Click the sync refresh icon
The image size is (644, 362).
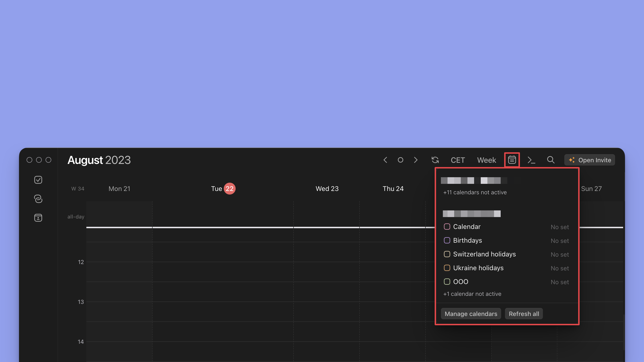point(435,160)
